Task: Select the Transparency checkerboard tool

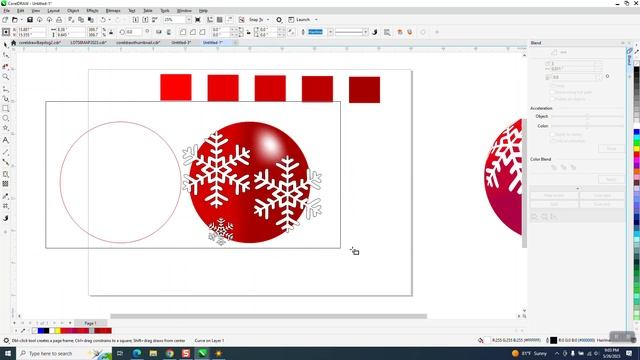Action: click(x=5, y=184)
